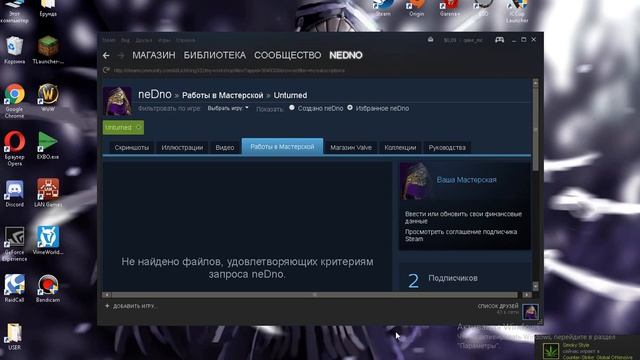The height and width of the screenshot is (360, 640).
Task: Click Ввести или обновить свои финансовые данные
Action: [463, 217]
